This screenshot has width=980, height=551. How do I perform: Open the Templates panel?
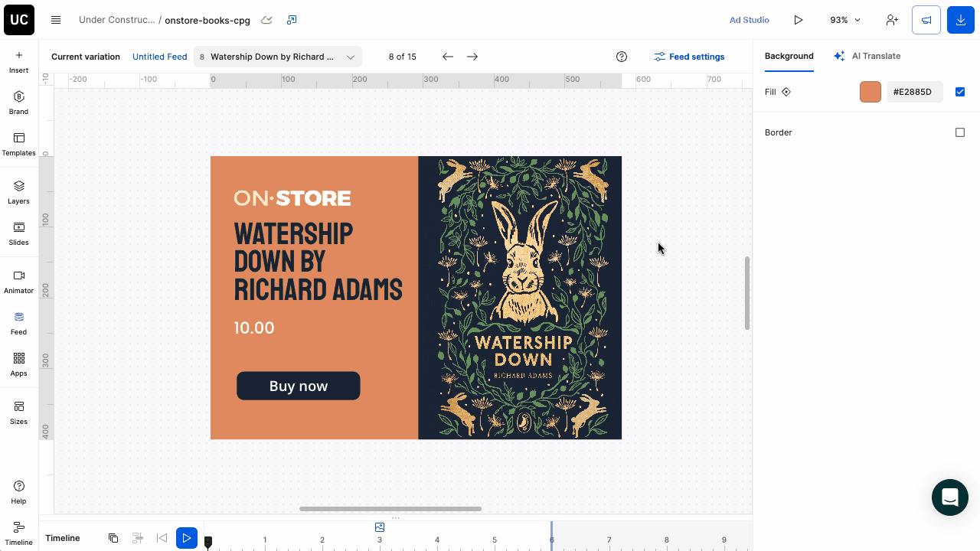point(19,144)
